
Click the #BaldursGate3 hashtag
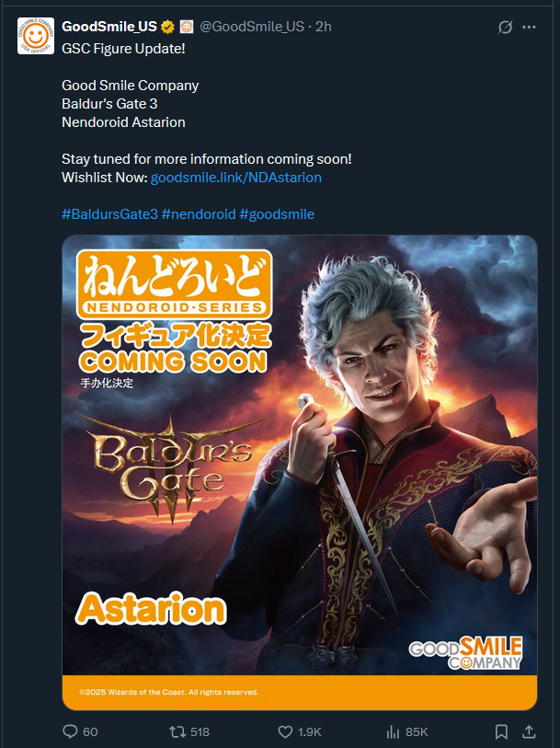(109, 214)
